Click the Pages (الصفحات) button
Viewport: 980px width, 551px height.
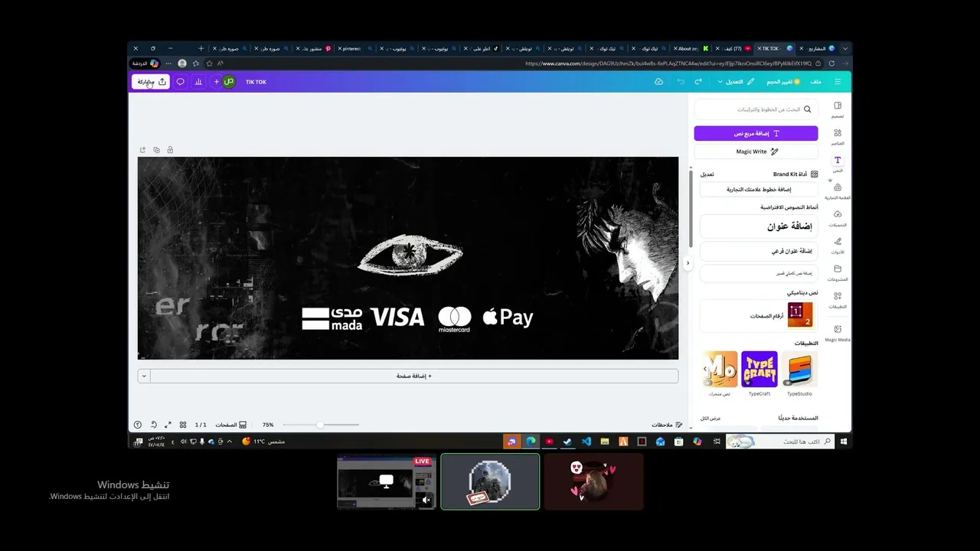click(230, 425)
